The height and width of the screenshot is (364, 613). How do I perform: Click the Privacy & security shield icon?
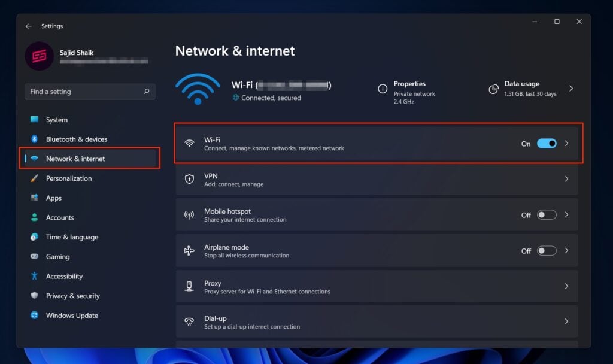(x=35, y=296)
